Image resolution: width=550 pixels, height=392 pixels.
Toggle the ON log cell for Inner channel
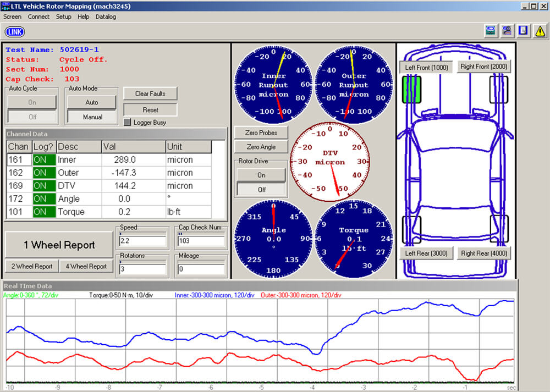(x=44, y=159)
